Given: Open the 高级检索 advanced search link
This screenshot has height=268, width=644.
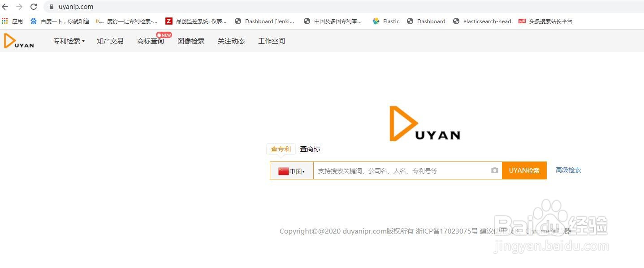Looking at the screenshot, I should [x=568, y=170].
